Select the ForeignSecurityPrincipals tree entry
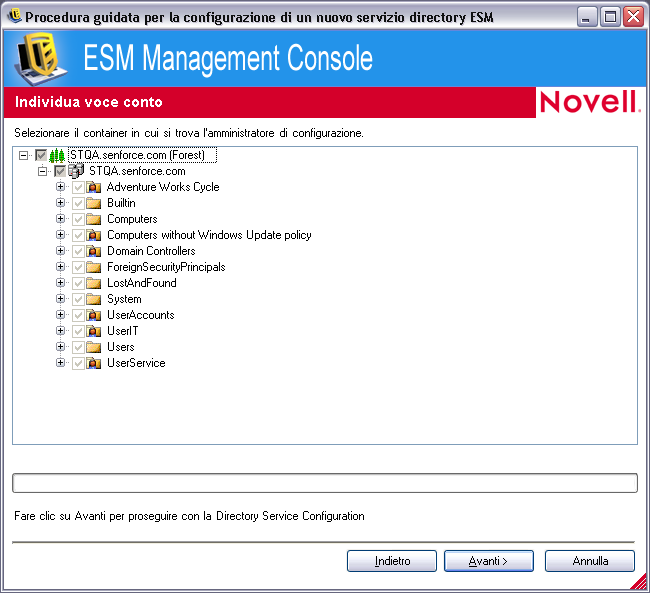650x593 pixels. coord(166,267)
